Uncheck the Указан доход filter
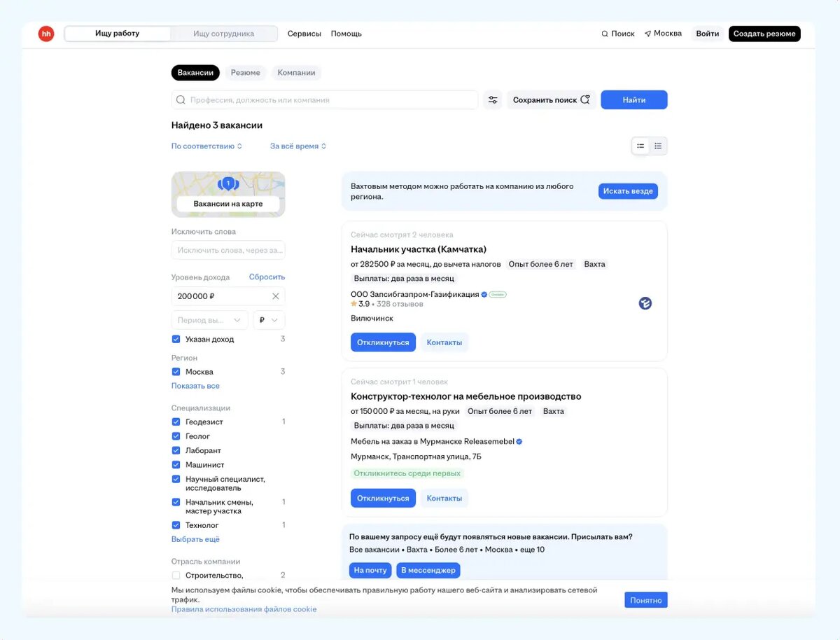The width and height of the screenshot is (840, 640). (176, 339)
